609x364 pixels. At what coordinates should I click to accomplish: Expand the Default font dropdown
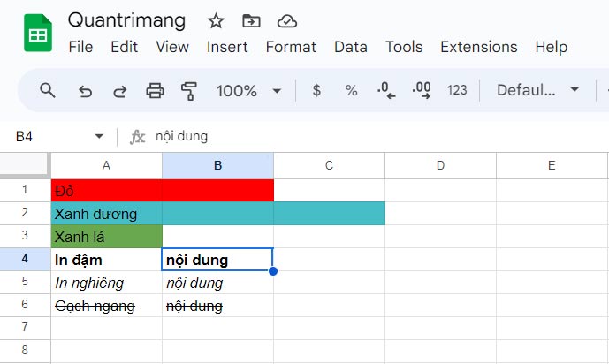(x=537, y=90)
